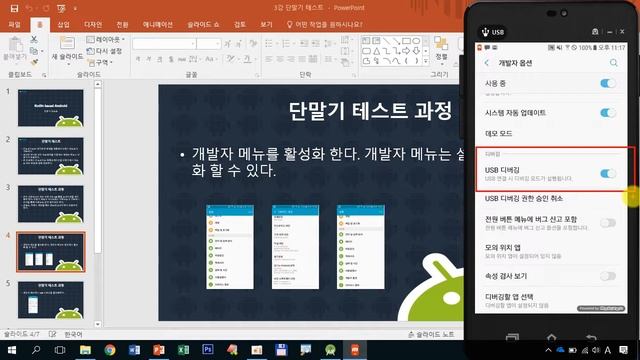The image size is (640, 360).
Task: Select the right arrow shape in gallery
Action: click(x=406, y=51)
